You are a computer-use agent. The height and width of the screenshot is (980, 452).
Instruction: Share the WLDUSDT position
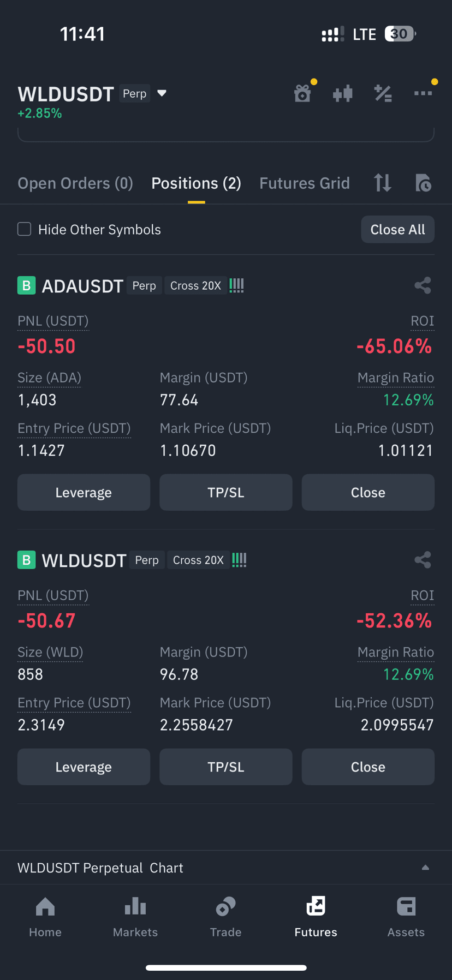(x=423, y=560)
